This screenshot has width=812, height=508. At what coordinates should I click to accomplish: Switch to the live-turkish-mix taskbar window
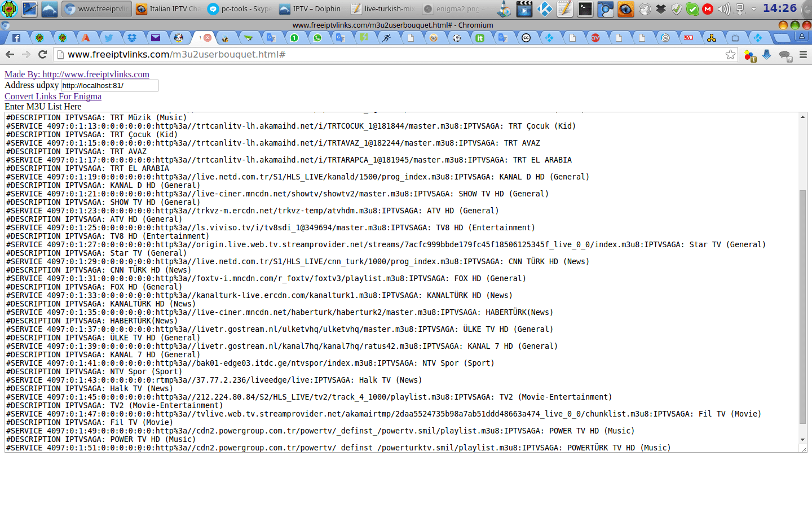click(383, 8)
